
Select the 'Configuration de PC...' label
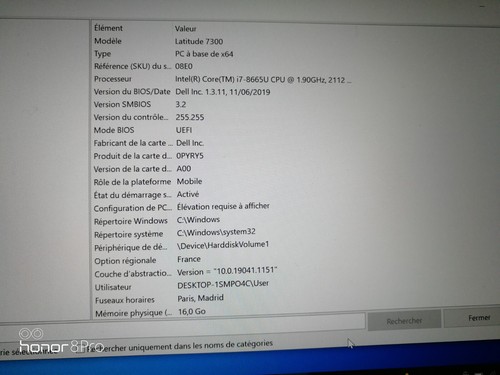click(x=133, y=208)
